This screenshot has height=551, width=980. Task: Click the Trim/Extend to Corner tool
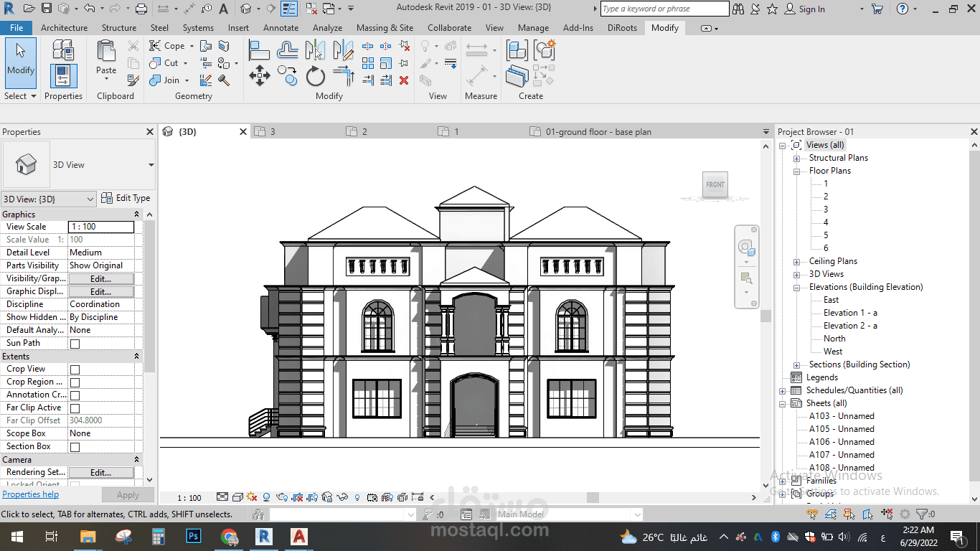(x=344, y=76)
